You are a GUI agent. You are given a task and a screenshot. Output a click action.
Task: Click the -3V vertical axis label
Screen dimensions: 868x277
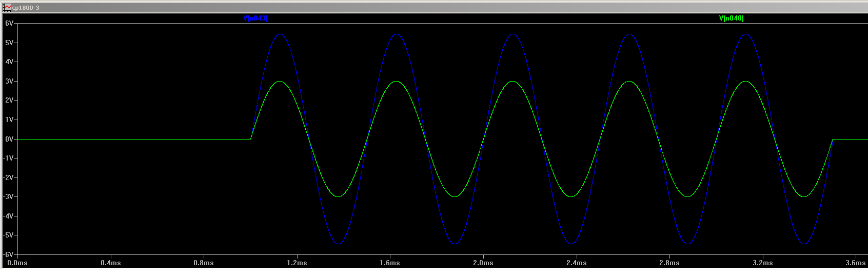(x=8, y=196)
